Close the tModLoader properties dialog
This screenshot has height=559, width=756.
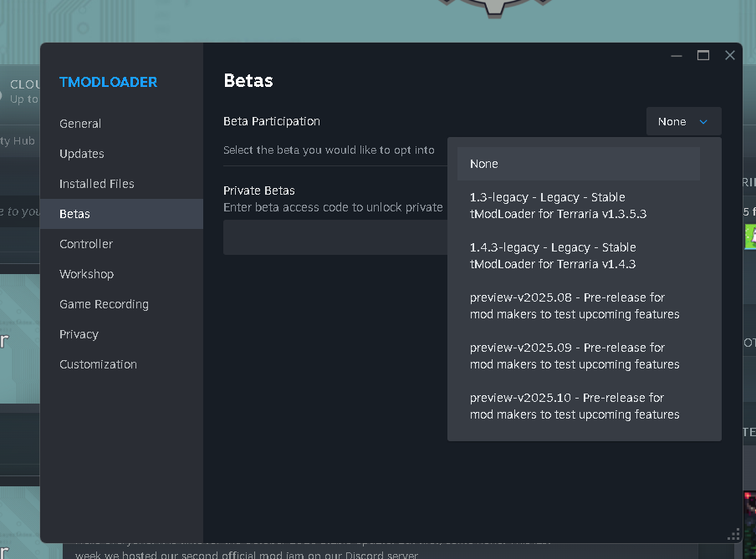(730, 55)
